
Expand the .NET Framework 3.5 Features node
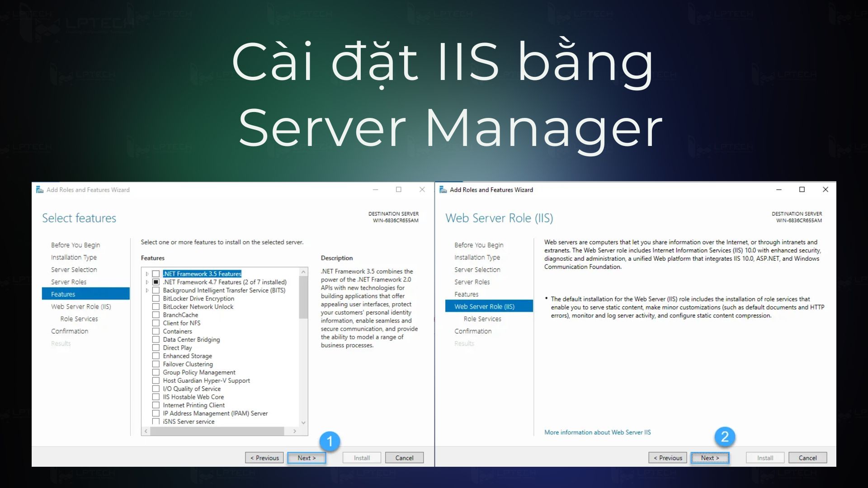point(147,274)
